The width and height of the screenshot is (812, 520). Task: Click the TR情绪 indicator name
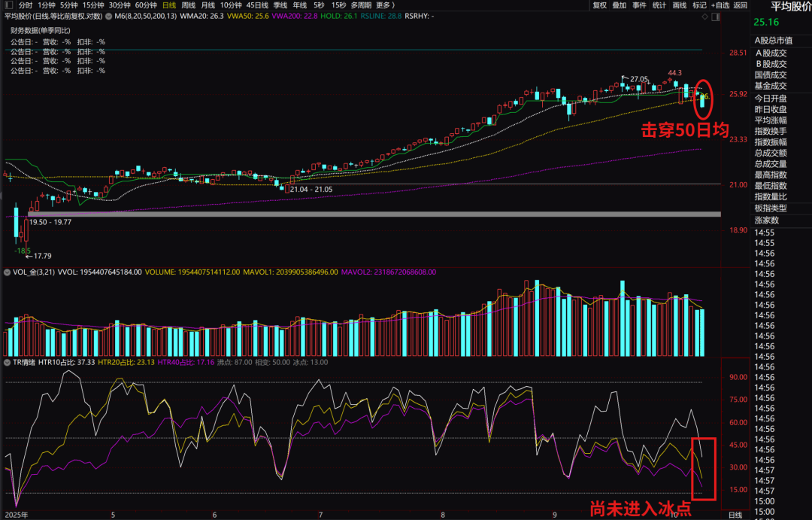[x=24, y=363]
